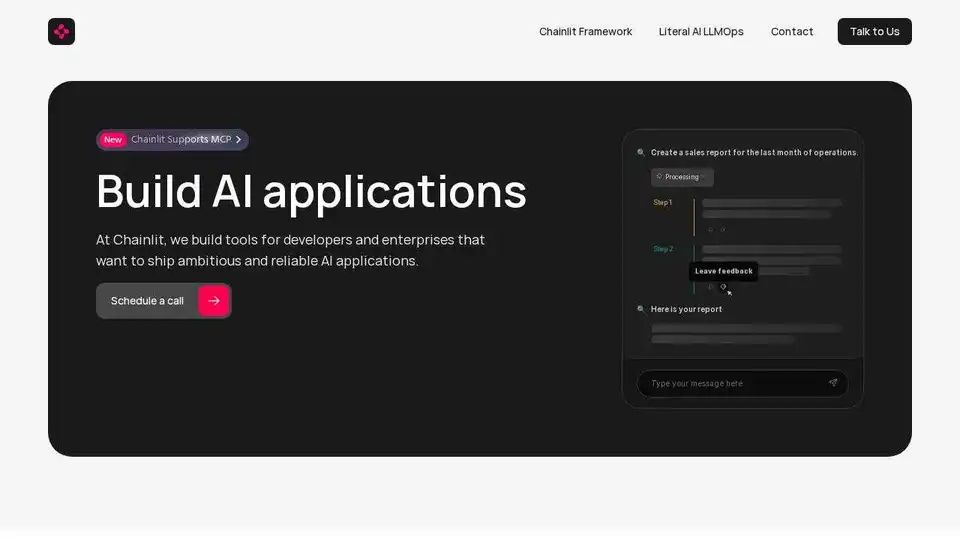960x540 pixels.
Task: Click the Step 2 label
Action: (x=663, y=249)
